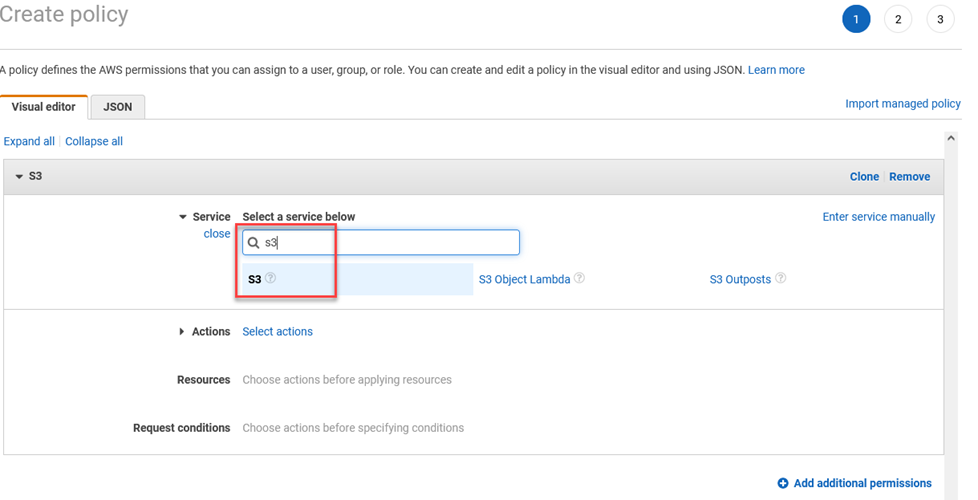The height and width of the screenshot is (500, 978).
Task: Select the S3 Object Lambda service
Action: pos(525,279)
